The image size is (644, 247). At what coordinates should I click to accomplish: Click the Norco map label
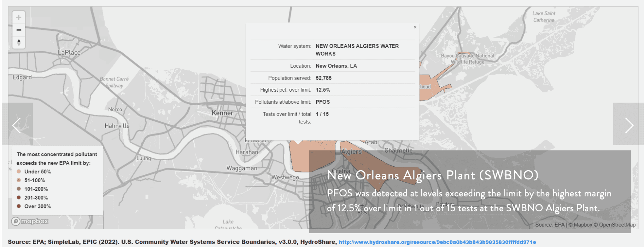point(115,109)
